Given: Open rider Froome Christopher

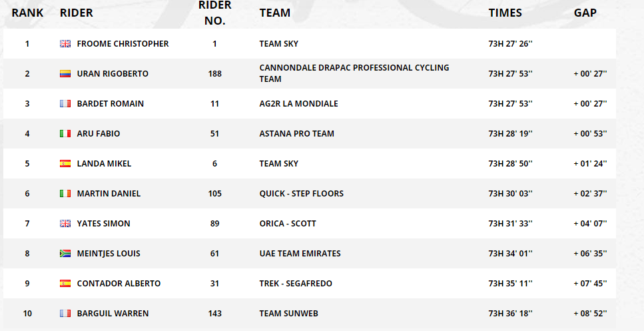Looking at the screenshot, I should click(123, 43).
